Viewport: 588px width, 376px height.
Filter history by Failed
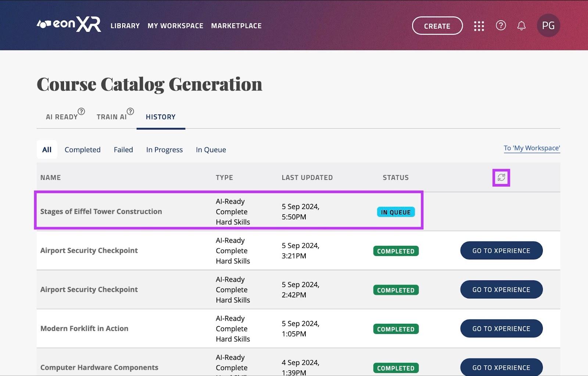pyautogui.click(x=123, y=150)
